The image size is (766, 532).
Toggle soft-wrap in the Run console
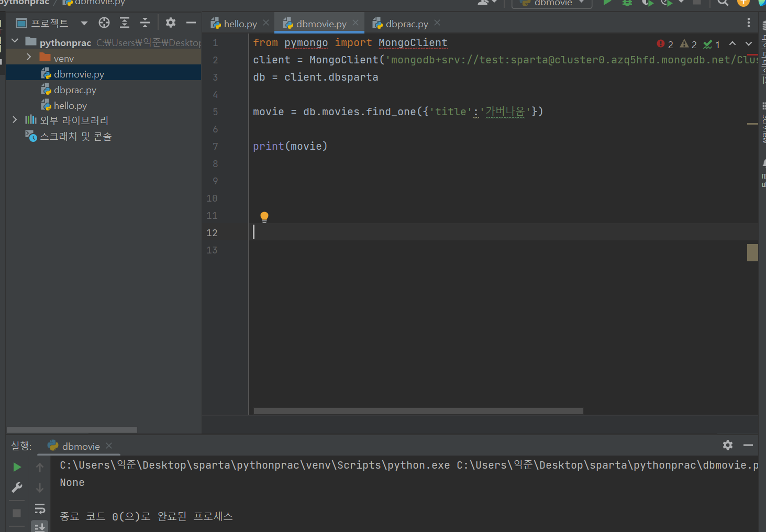[40, 509]
